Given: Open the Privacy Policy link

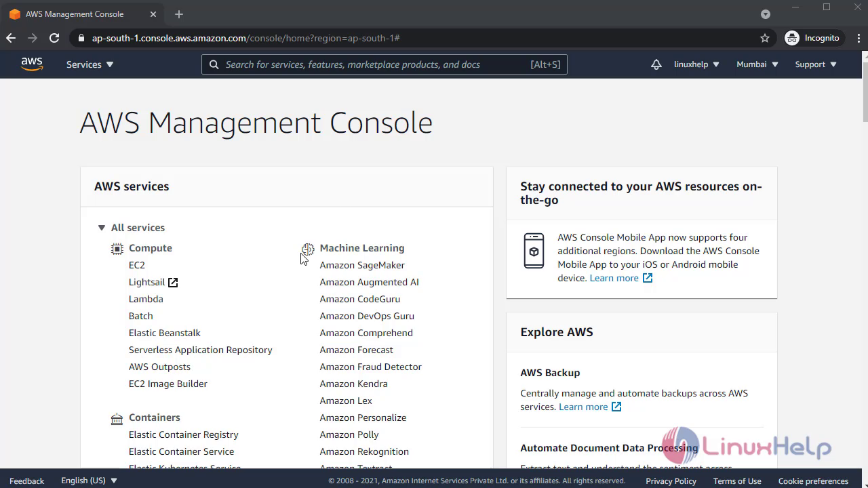Looking at the screenshot, I should pyautogui.click(x=671, y=481).
